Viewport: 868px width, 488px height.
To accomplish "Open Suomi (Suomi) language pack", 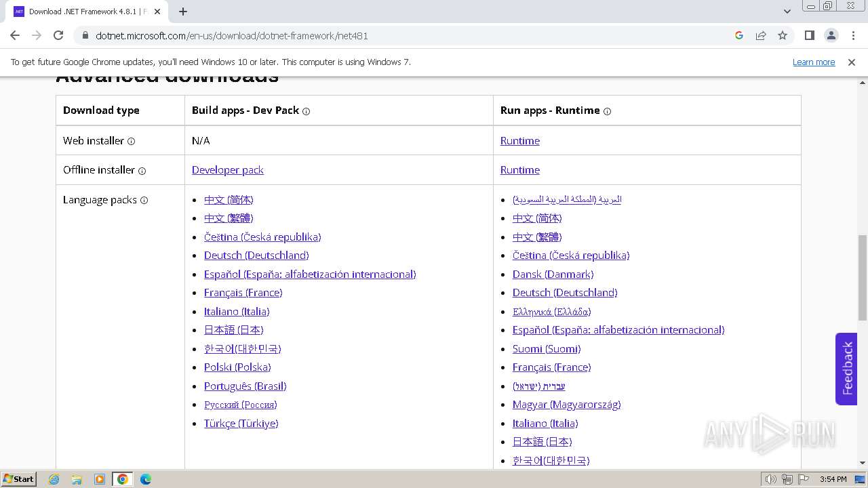I will tap(547, 348).
